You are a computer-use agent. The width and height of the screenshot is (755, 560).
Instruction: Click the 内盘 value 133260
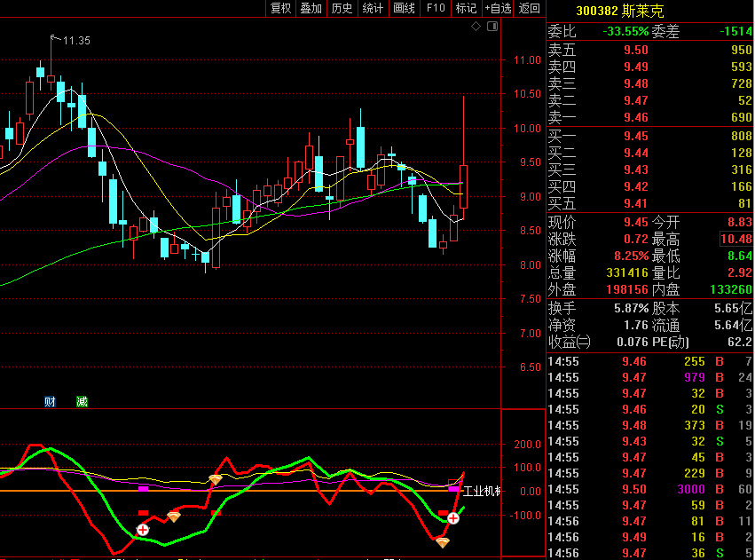click(731, 290)
